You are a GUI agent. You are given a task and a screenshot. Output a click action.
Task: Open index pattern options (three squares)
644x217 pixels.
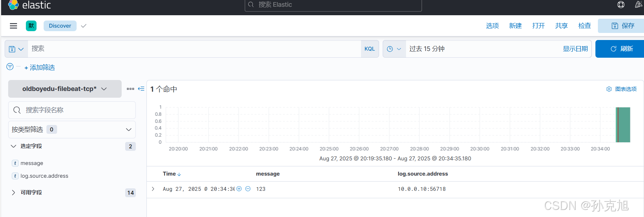tap(131, 89)
